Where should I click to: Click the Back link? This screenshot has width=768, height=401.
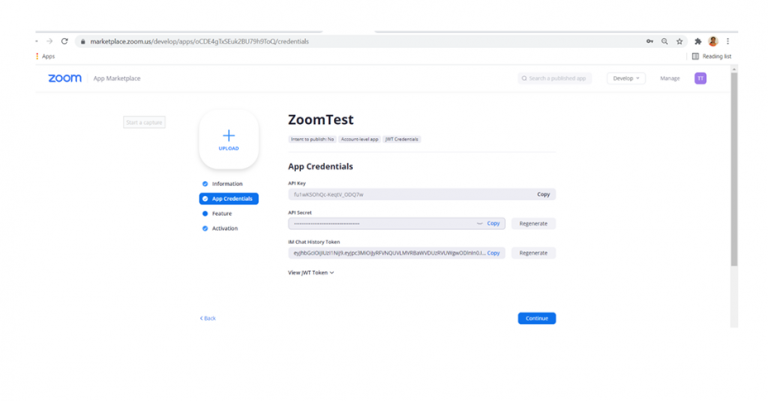[x=208, y=318]
